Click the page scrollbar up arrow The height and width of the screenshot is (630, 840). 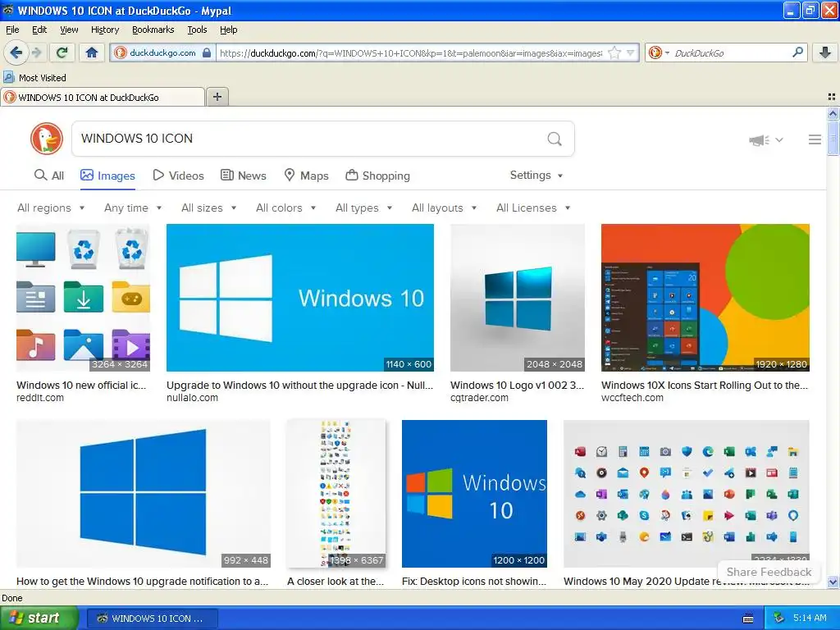click(833, 113)
